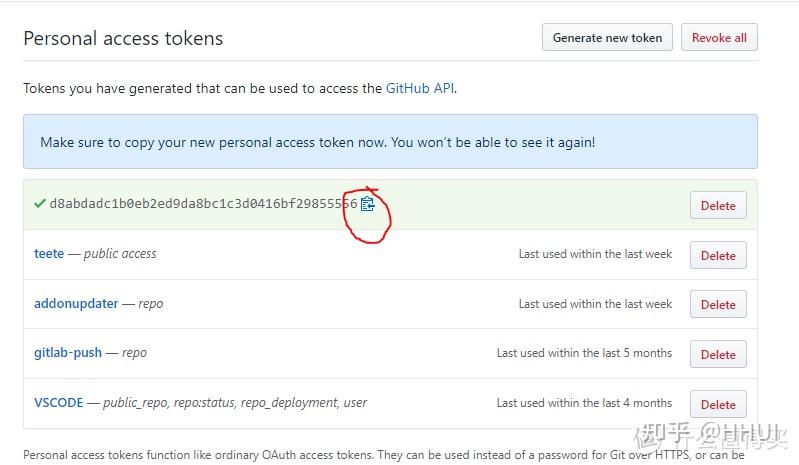Open the teete token settings

tap(49, 254)
